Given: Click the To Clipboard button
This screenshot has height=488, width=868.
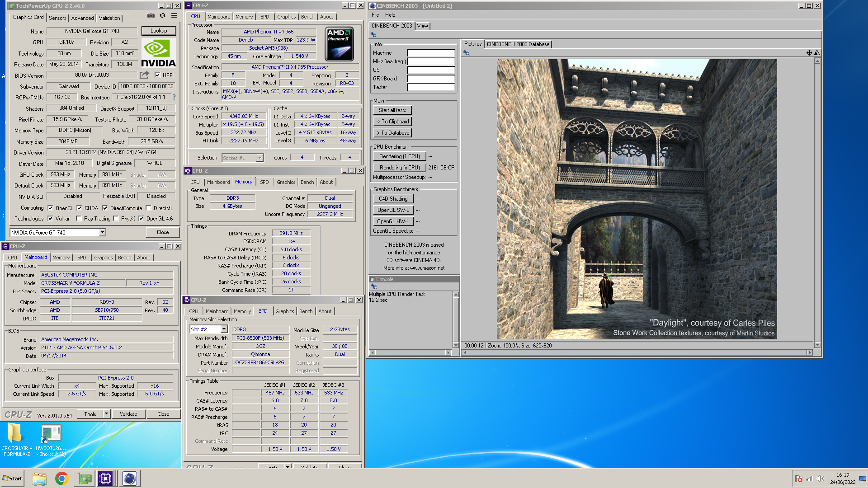Looking at the screenshot, I should pyautogui.click(x=392, y=122).
